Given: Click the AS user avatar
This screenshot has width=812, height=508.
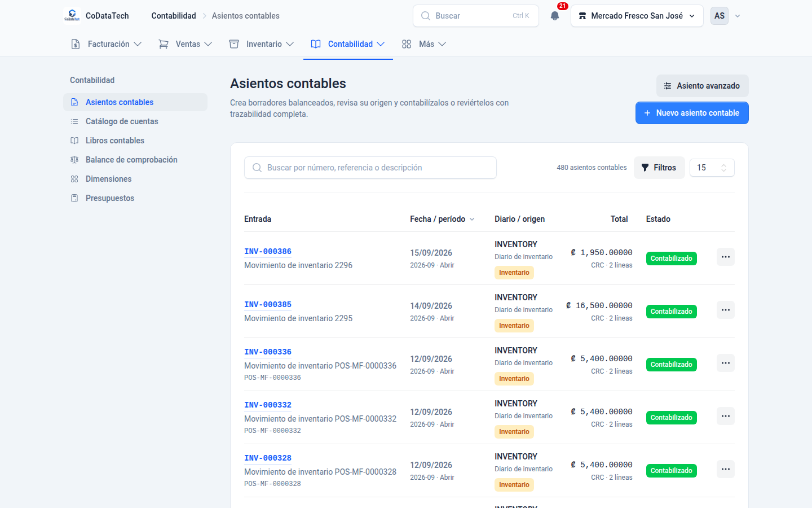Looking at the screenshot, I should point(720,16).
